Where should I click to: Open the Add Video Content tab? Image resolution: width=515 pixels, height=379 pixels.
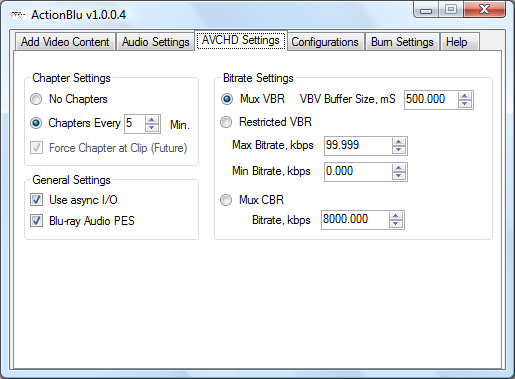(65, 42)
